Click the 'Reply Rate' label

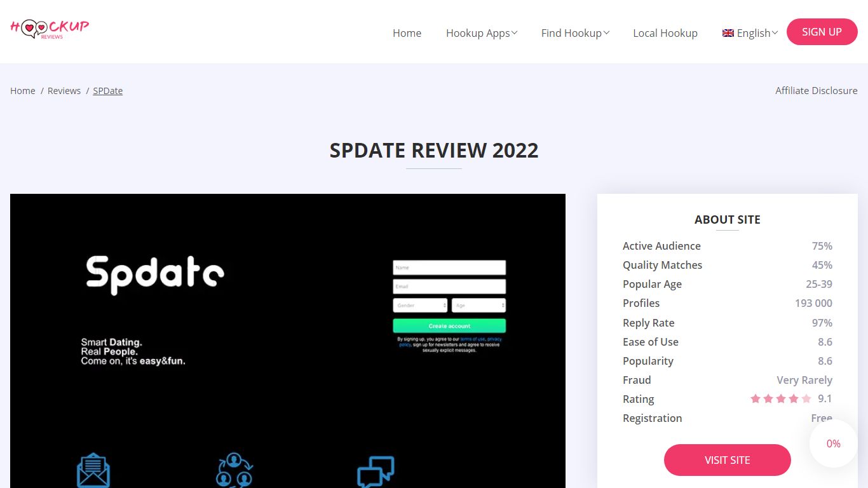point(648,323)
